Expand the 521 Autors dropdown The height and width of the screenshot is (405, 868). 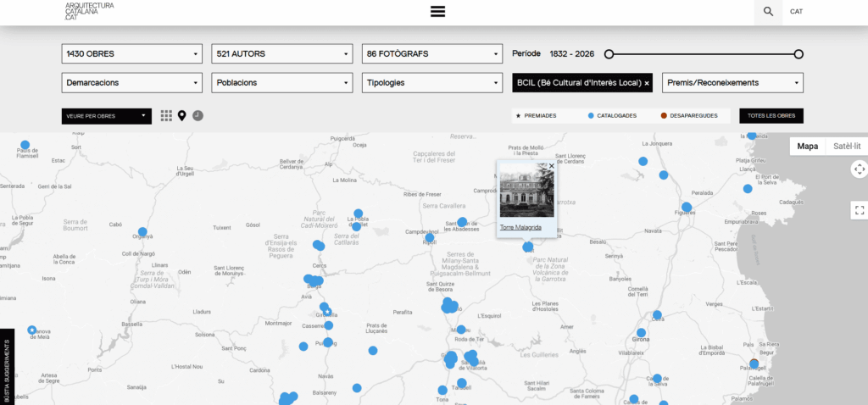pos(282,54)
